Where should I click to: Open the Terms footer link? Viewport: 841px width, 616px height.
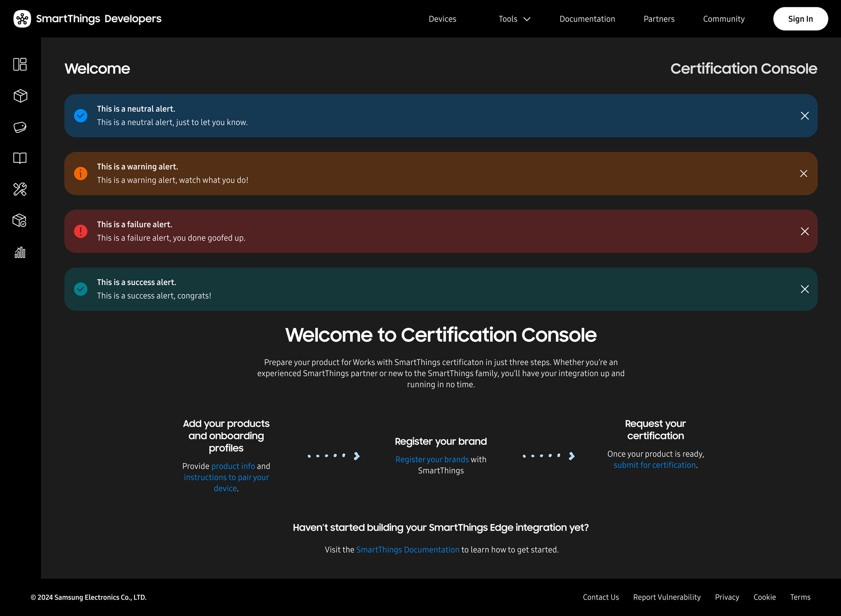800,597
